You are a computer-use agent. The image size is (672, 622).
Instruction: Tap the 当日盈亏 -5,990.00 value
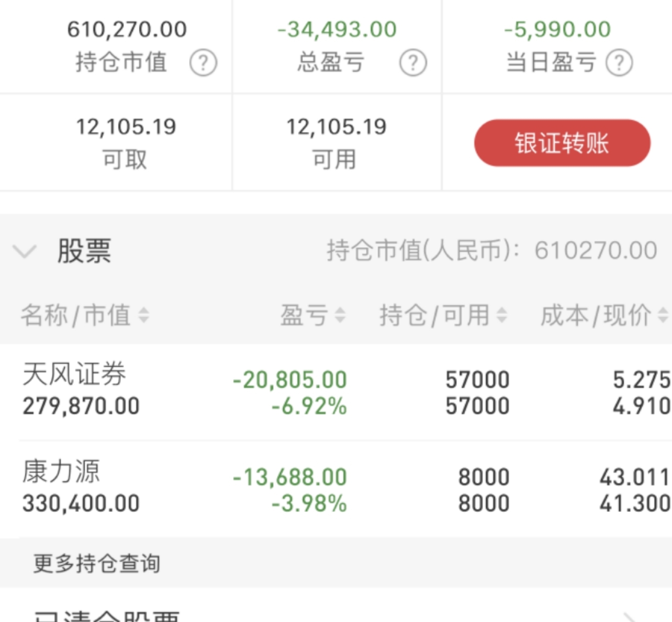pos(557,29)
